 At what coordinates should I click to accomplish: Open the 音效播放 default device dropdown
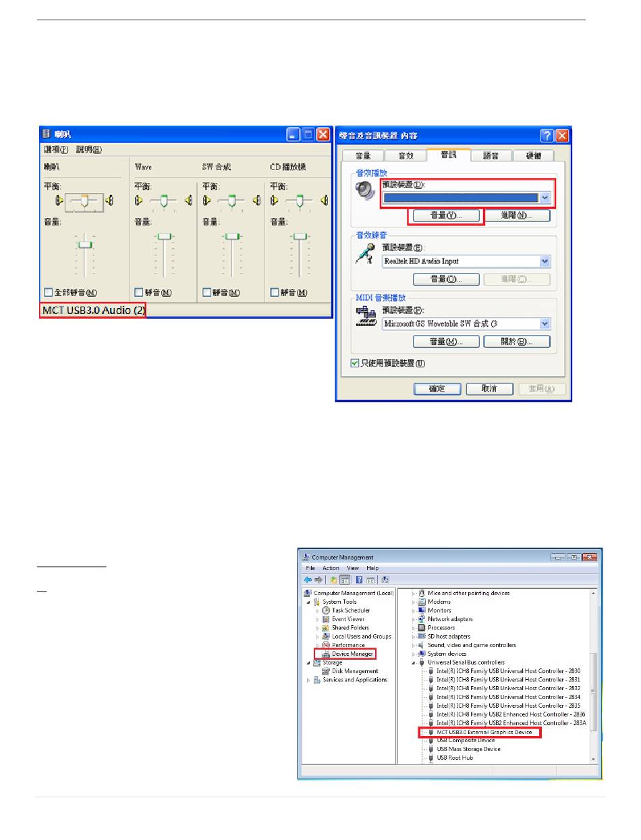545,198
